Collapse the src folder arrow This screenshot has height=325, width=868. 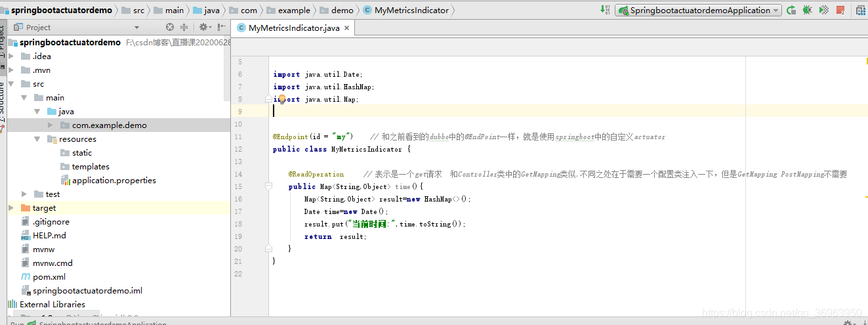(x=11, y=84)
